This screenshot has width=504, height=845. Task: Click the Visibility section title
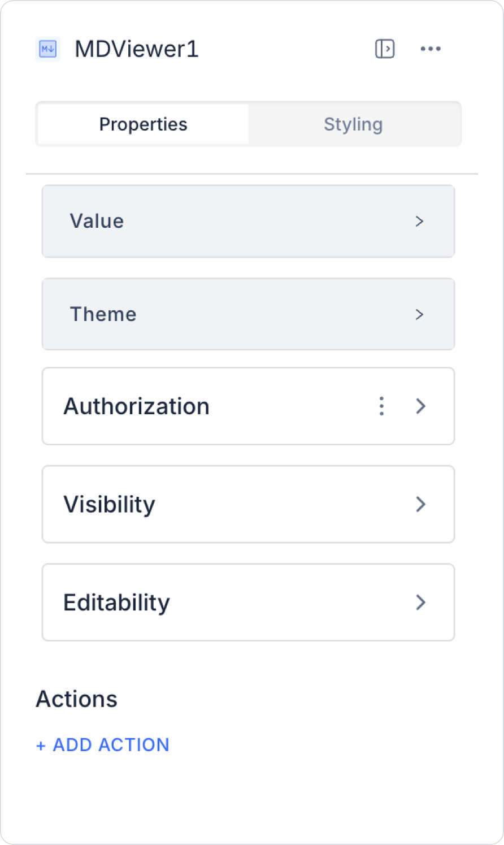point(109,504)
